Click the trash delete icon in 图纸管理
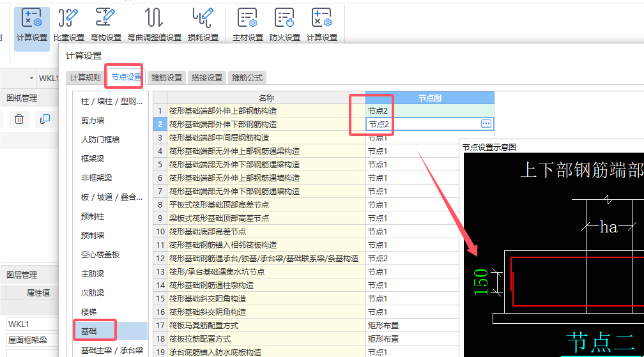The height and width of the screenshot is (357, 644). pyautogui.click(x=19, y=119)
